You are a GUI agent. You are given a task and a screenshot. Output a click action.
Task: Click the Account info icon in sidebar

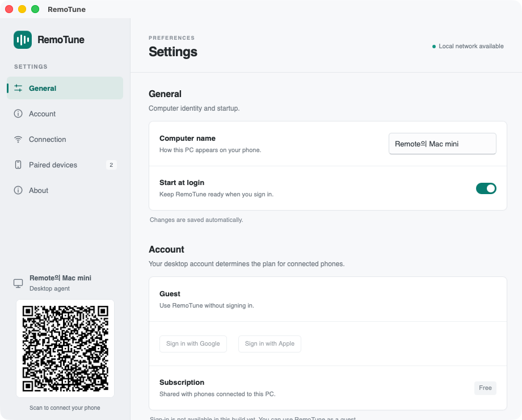[18, 114]
